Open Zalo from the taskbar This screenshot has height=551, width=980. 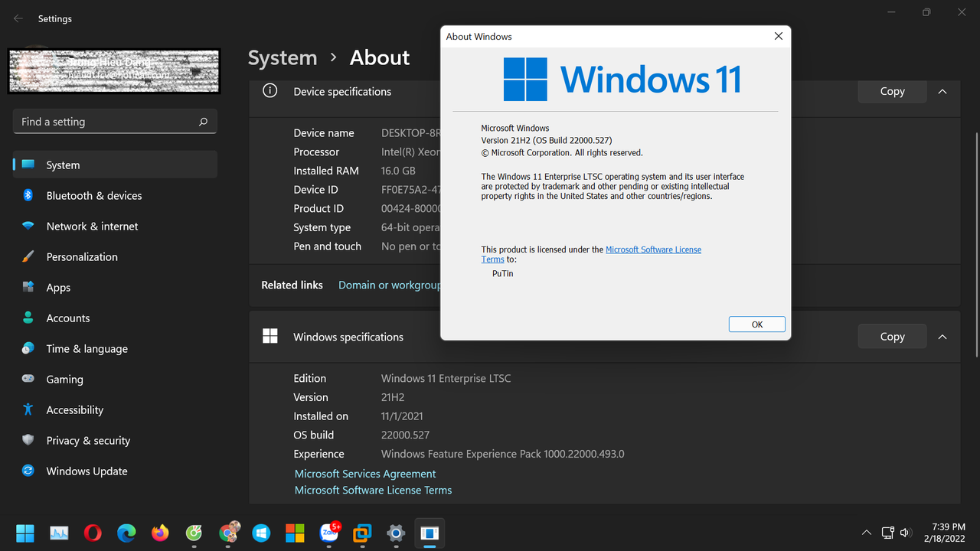click(329, 533)
